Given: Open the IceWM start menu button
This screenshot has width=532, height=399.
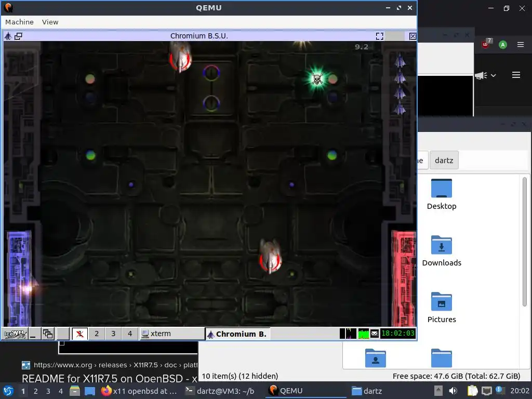Looking at the screenshot, I should pos(15,334).
